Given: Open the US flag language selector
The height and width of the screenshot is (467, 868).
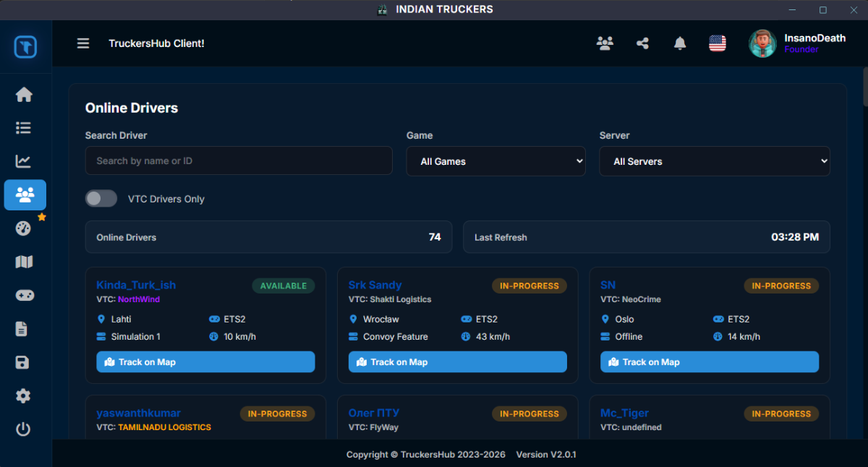Looking at the screenshot, I should click(717, 43).
